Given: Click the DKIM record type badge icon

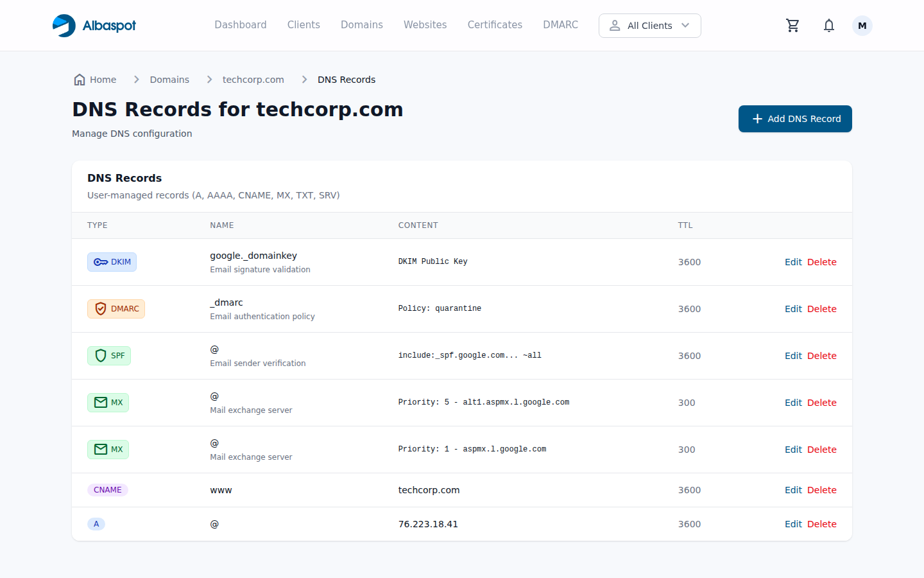Looking at the screenshot, I should (x=100, y=262).
